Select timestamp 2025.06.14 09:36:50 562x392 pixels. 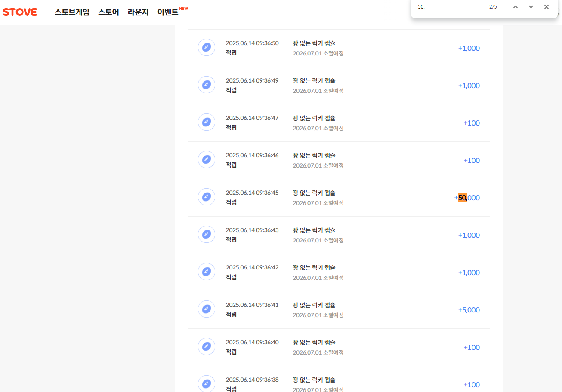pos(252,43)
